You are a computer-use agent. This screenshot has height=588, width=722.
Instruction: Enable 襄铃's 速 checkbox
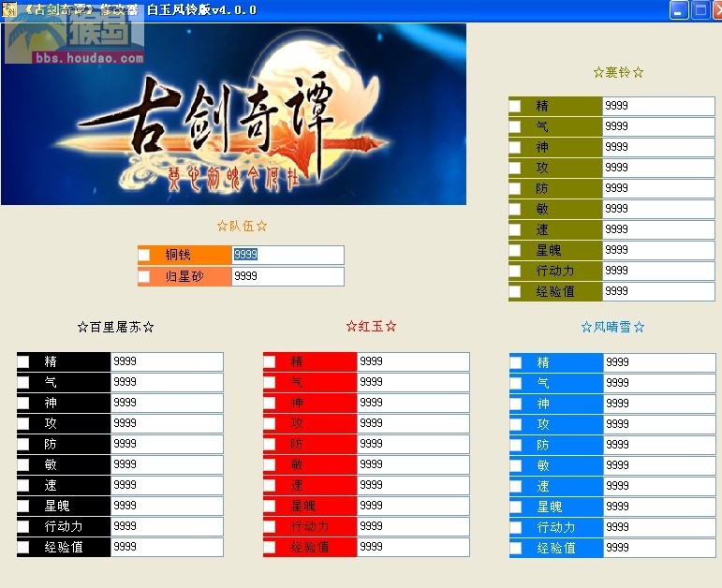tap(515, 229)
